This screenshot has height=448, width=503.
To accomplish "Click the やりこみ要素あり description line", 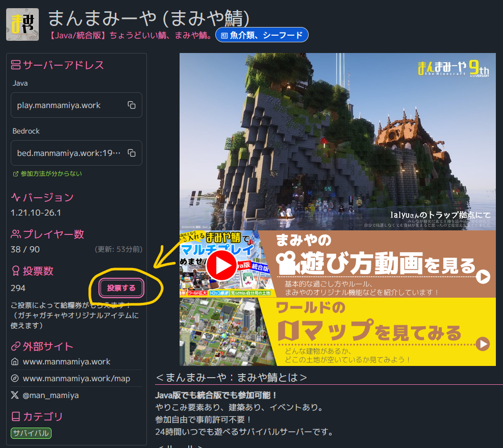I will pos(240,407).
